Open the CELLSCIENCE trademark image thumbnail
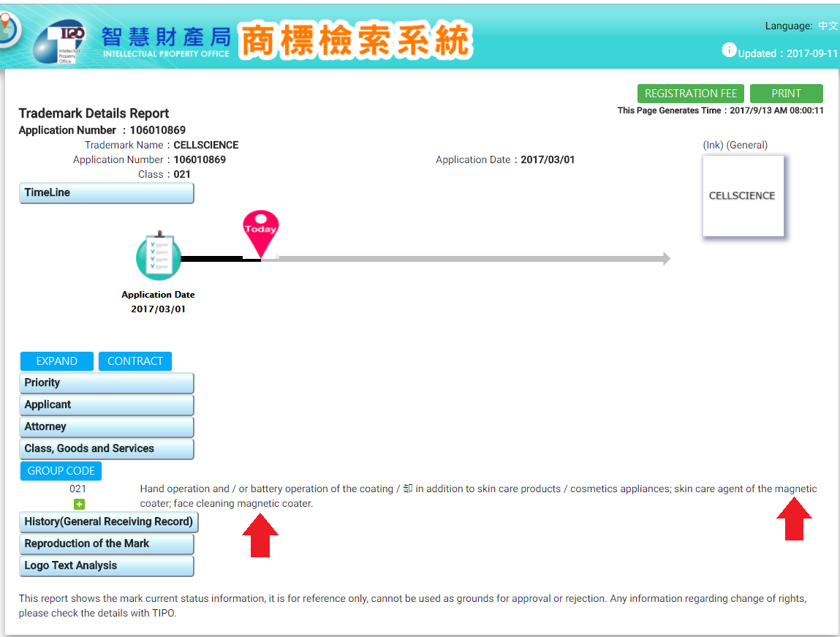This screenshot has height=637, width=840. pos(743,195)
